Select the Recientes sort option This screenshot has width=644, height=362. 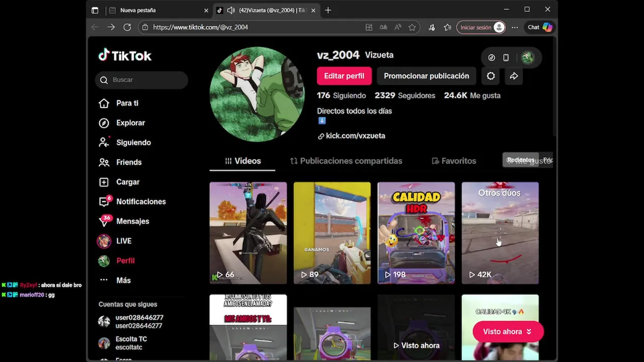pos(521,160)
